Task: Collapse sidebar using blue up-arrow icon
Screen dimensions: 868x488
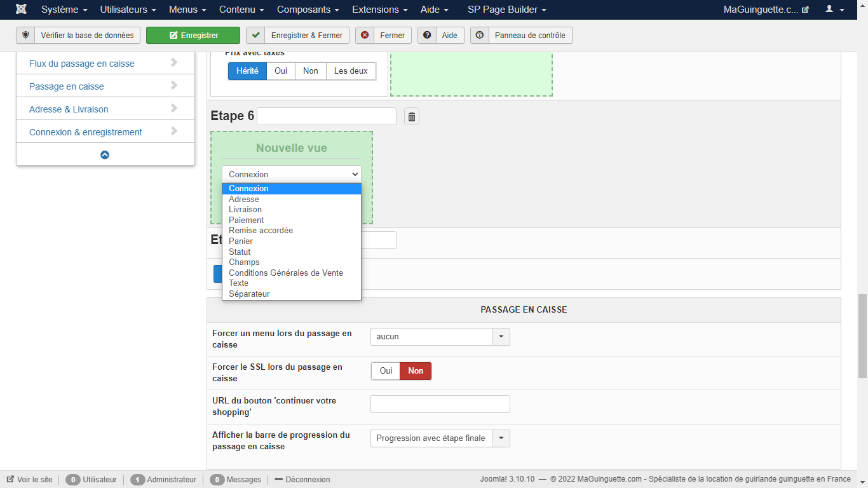Action: point(105,154)
